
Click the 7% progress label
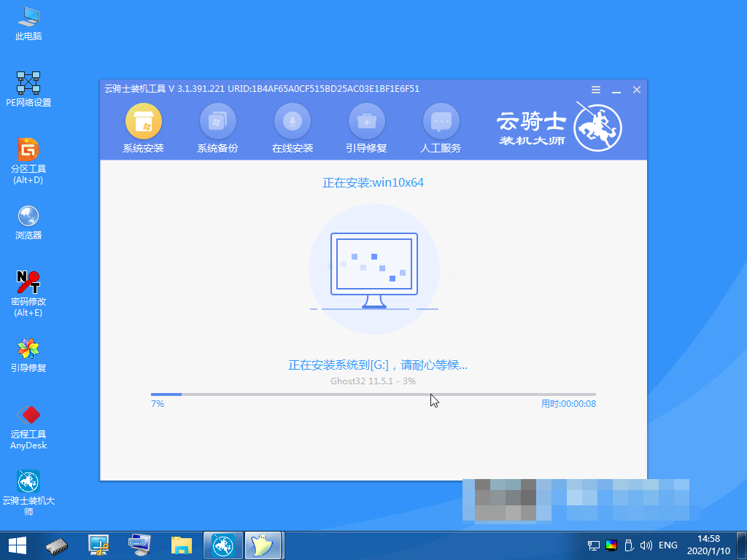click(x=158, y=404)
